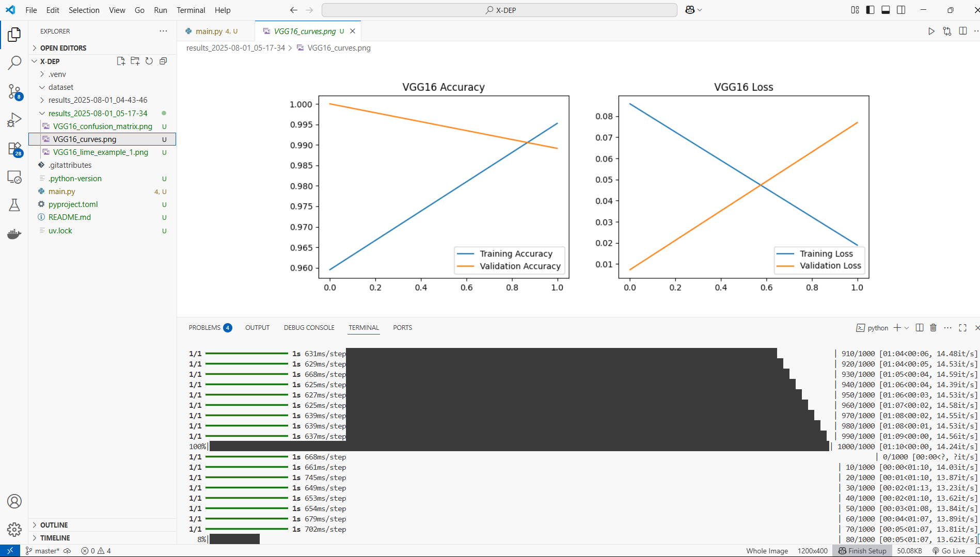Collapse the dataset folder
This screenshot has width=980, height=557.
click(102, 87)
